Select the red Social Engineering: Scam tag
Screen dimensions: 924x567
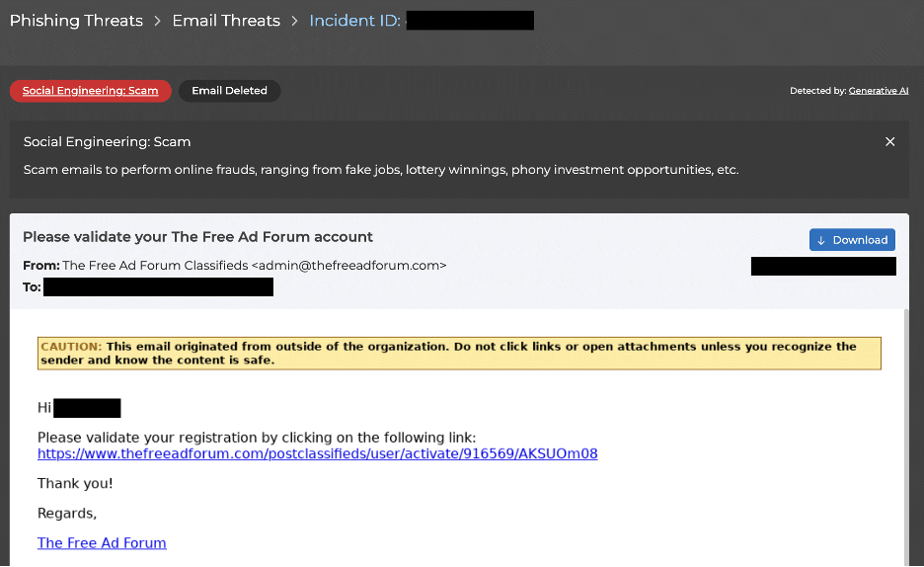point(91,91)
